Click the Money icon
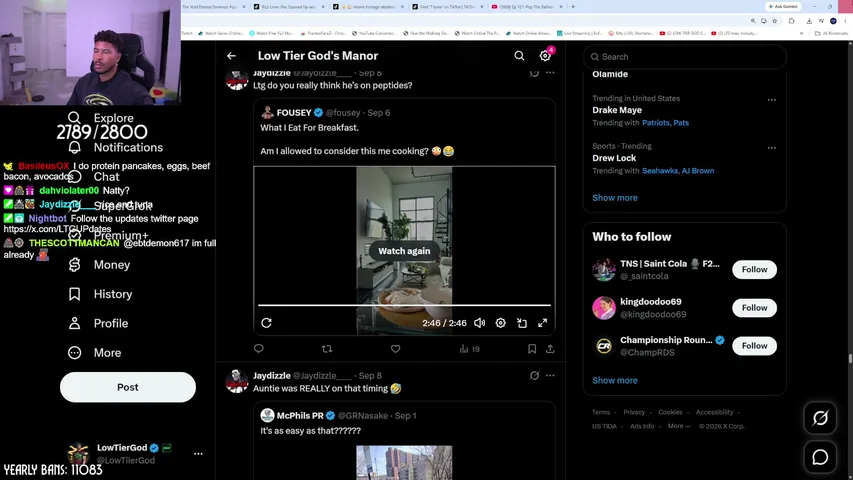Screen dimensions: 853x480 (75, 264)
